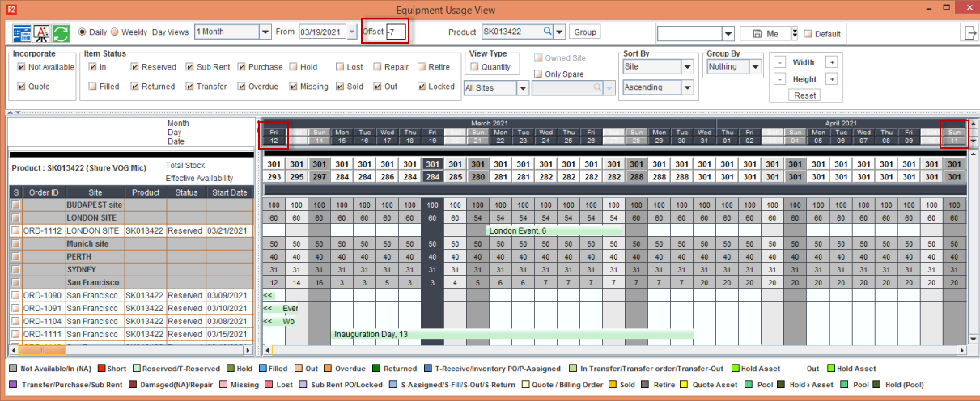This screenshot has height=401, width=980.
Task: Open the Sort By Site dropdown
Action: tap(687, 67)
